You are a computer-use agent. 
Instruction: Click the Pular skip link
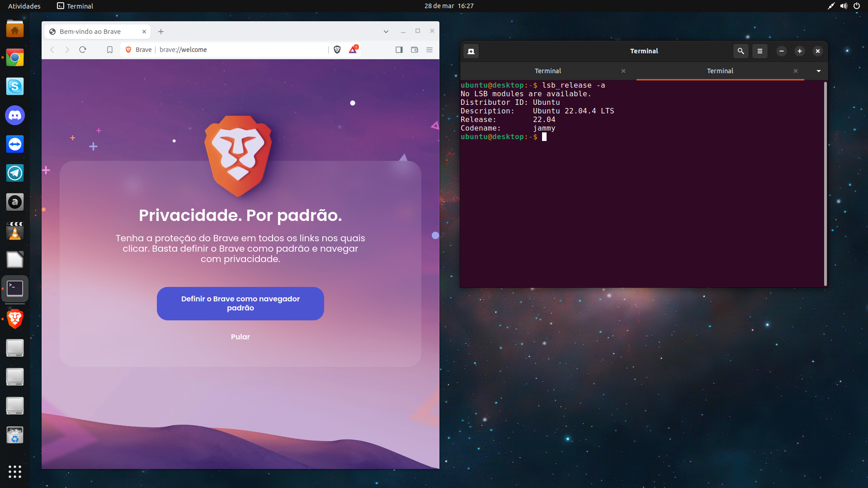click(241, 337)
